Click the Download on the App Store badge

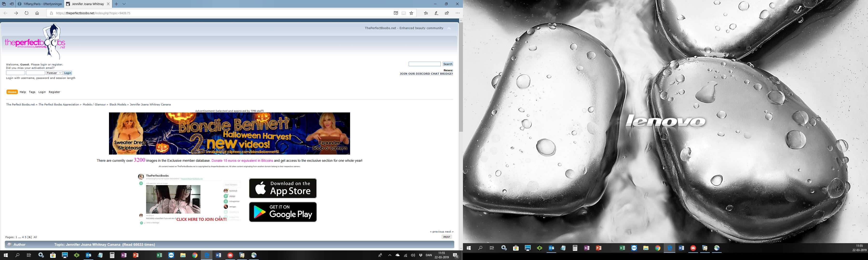click(283, 188)
